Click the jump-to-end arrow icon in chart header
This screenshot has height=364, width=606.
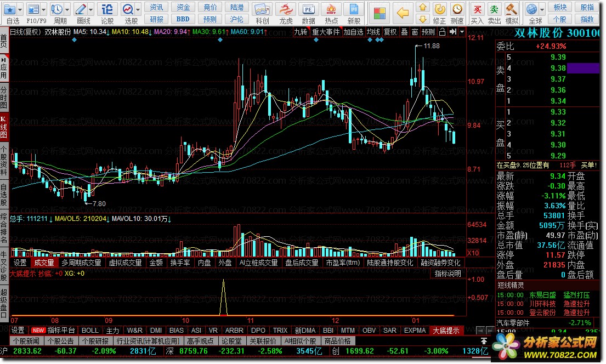coord(453,32)
